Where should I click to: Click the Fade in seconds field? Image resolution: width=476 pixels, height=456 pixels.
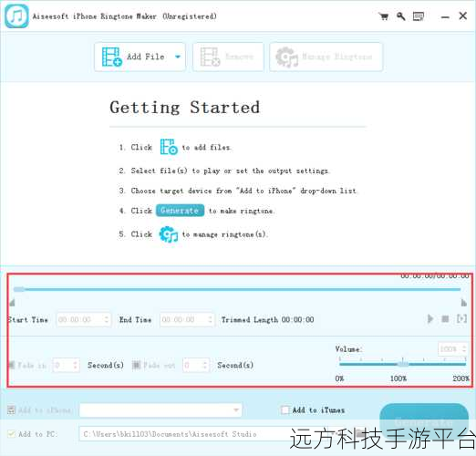[66, 365]
